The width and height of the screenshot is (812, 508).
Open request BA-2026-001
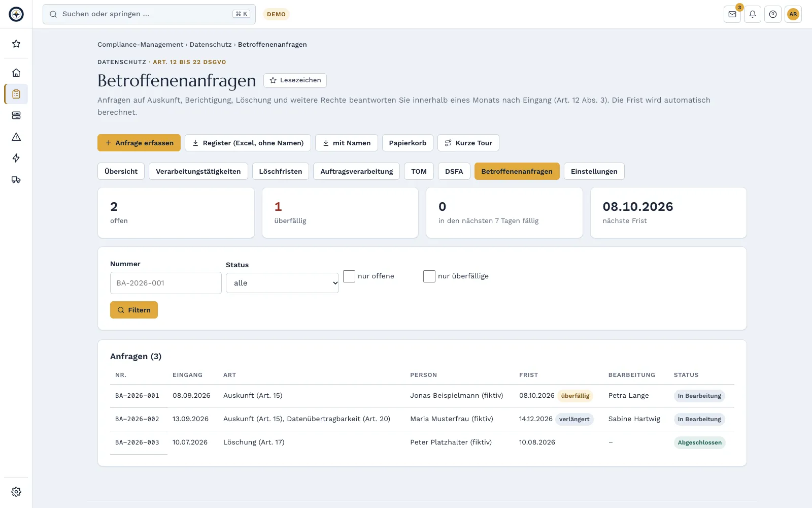click(137, 396)
